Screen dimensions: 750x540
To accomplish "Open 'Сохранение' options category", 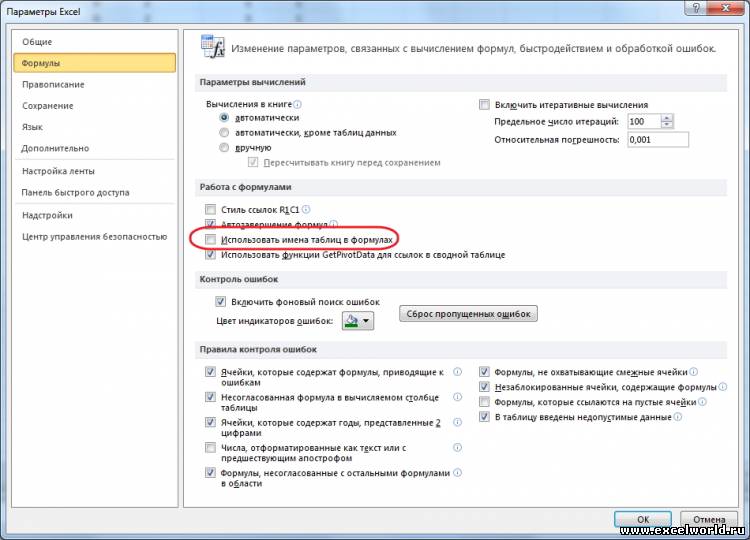I will tap(95, 106).
